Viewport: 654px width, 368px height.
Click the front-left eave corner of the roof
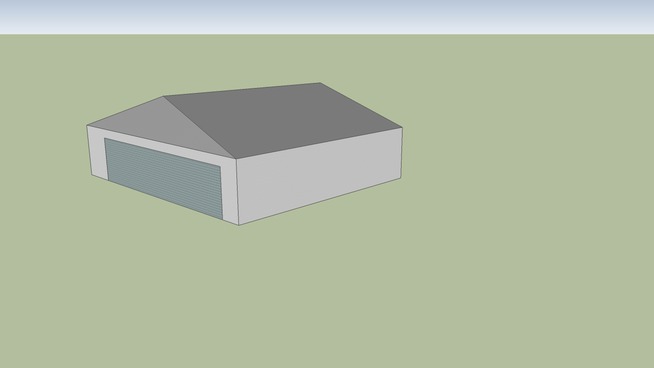[87, 125]
